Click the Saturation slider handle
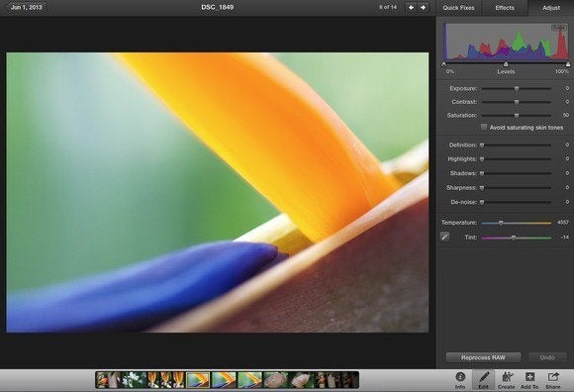The width and height of the screenshot is (574, 392). [x=517, y=115]
